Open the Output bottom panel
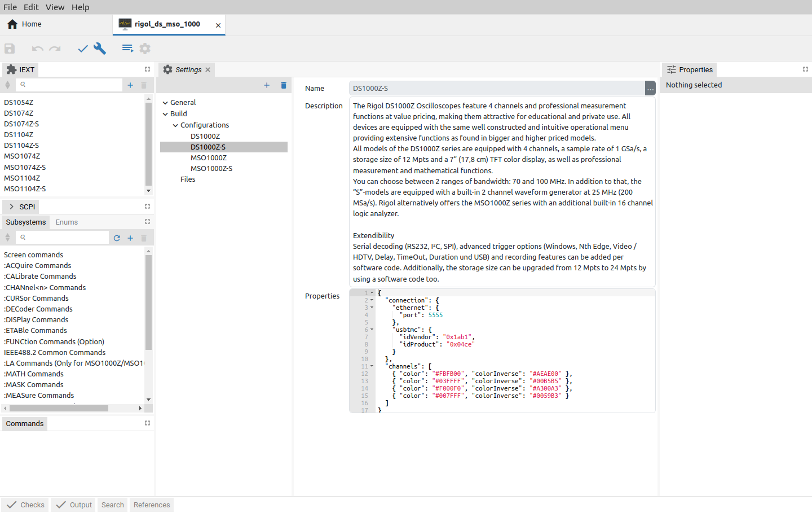Screen dimensions: 812x513 [x=74, y=505]
